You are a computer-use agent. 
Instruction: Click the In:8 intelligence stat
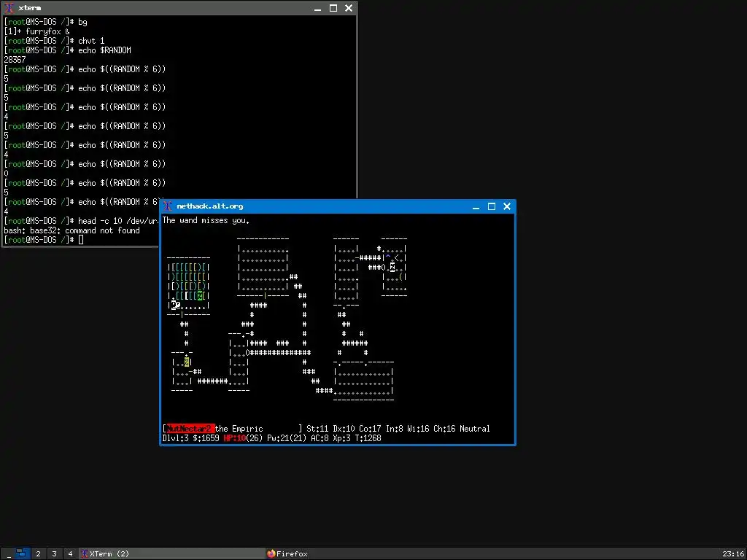[394, 429]
